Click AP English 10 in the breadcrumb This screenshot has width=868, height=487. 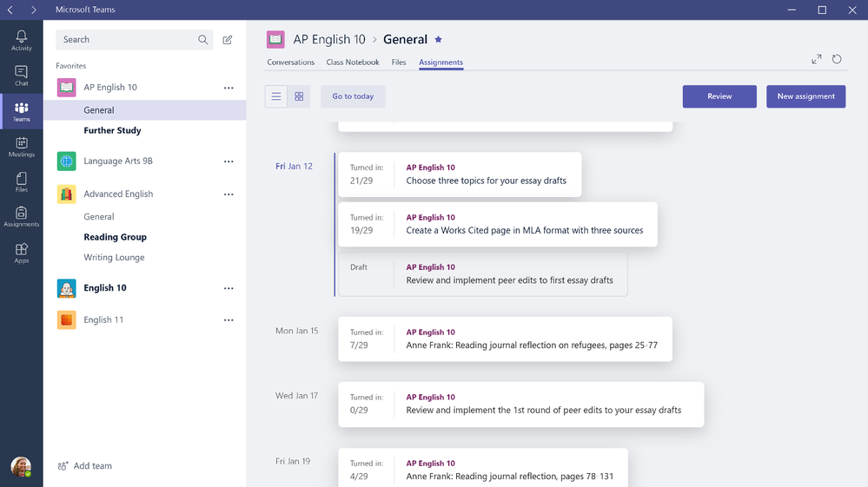click(x=329, y=39)
